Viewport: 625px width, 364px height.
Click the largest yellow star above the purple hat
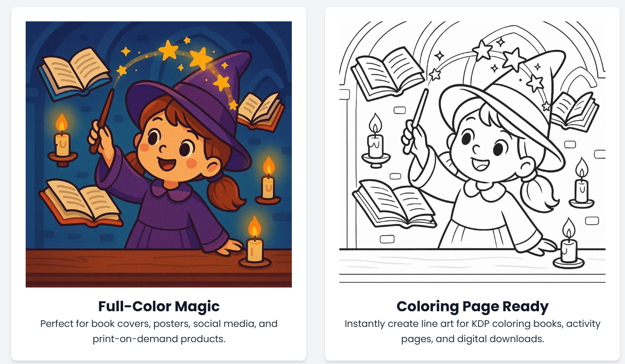pos(201,58)
